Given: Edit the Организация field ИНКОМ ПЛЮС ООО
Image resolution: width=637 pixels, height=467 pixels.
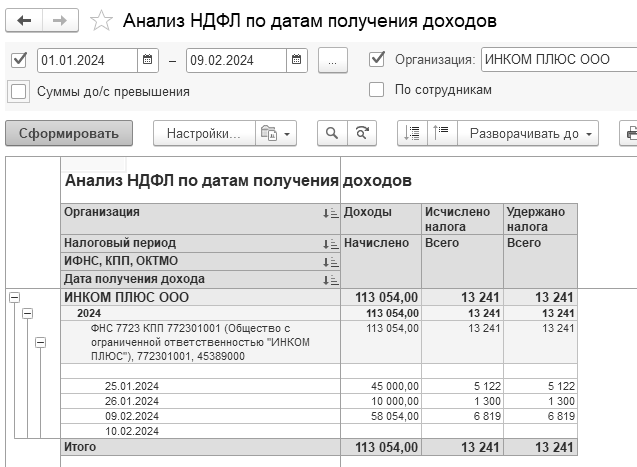Looking at the screenshot, I should tap(559, 59).
